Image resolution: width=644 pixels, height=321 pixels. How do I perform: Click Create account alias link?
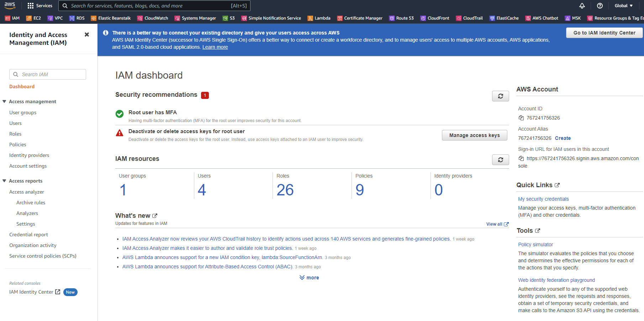(563, 138)
